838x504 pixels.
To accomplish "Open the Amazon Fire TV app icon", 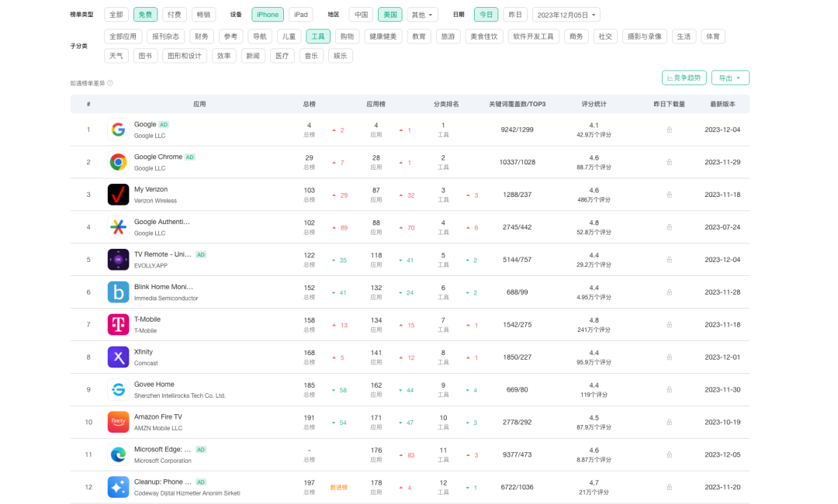I will (x=118, y=423).
